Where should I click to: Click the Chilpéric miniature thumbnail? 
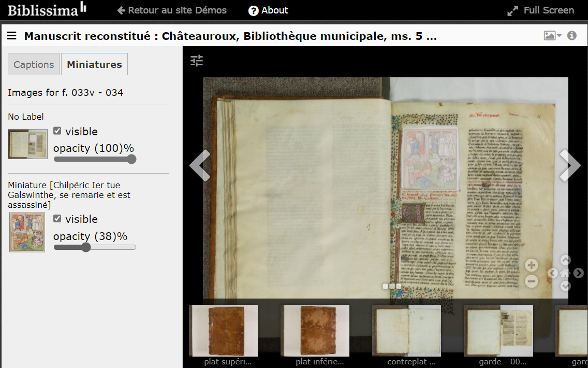pyautogui.click(x=27, y=232)
